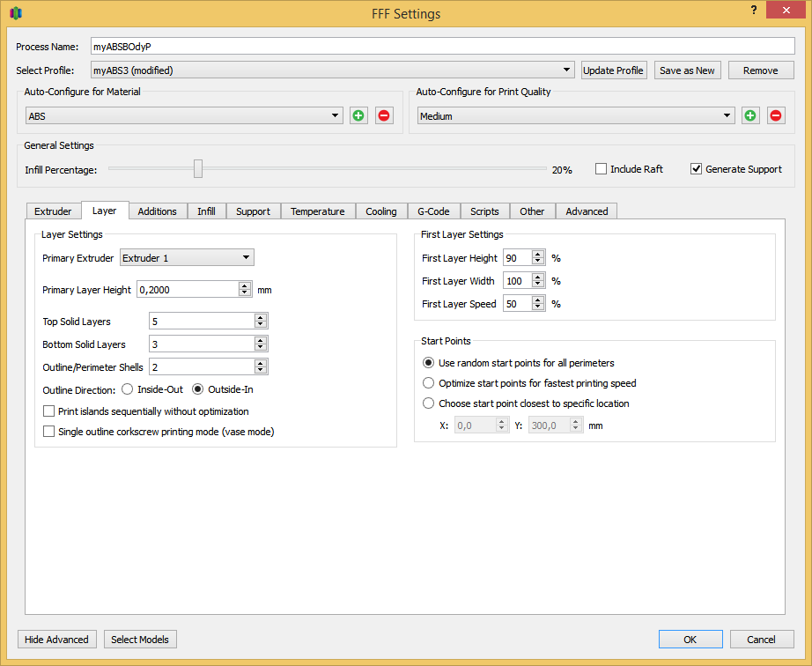Open the ABS material dropdown

[x=184, y=115]
